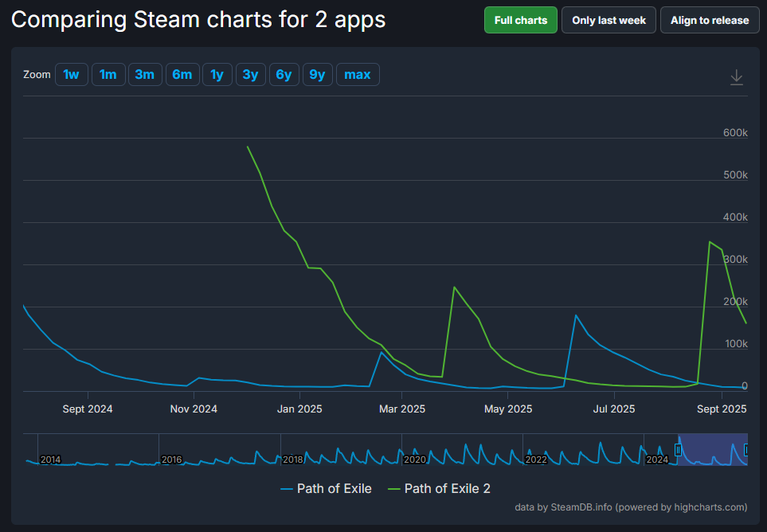Click the Zoom label text
Viewport: 767px width, 532px height.
[x=37, y=74]
